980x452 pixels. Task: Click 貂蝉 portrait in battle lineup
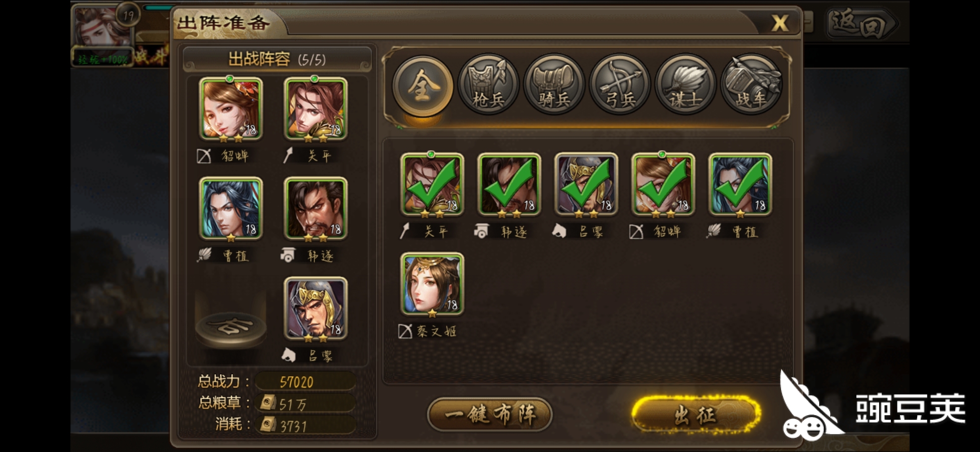click(x=231, y=109)
